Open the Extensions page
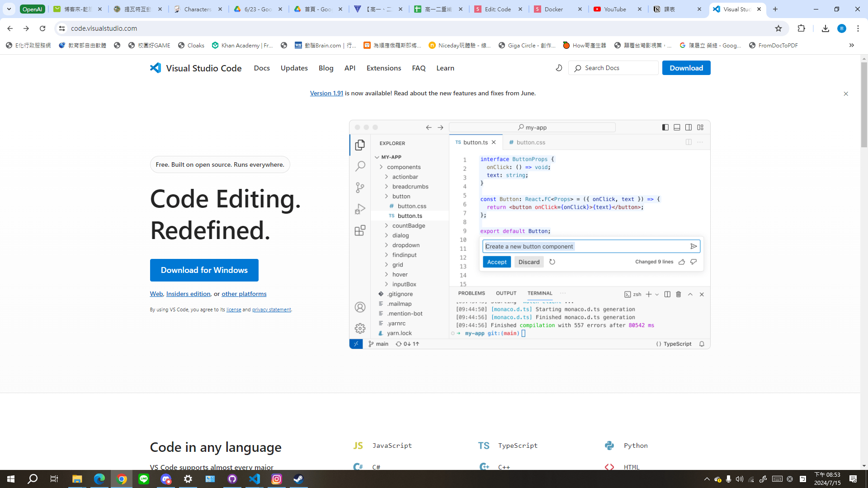This screenshot has width=868, height=488. 384,68
